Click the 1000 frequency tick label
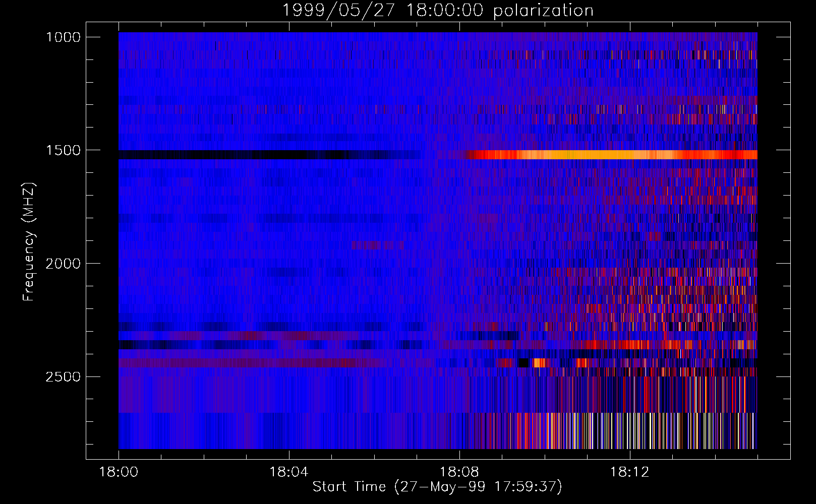Image resolution: width=816 pixels, height=504 pixels. tap(63, 37)
